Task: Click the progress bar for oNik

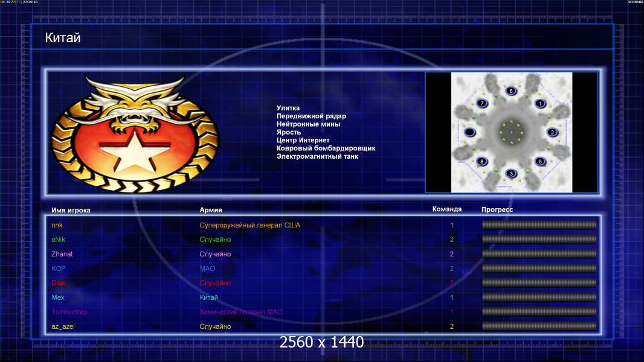Action: point(539,239)
